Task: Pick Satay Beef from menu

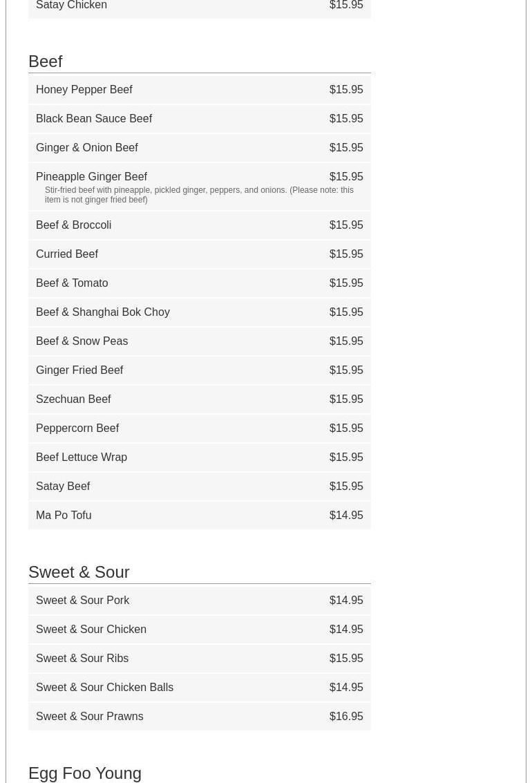Action: (x=63, y=487)
